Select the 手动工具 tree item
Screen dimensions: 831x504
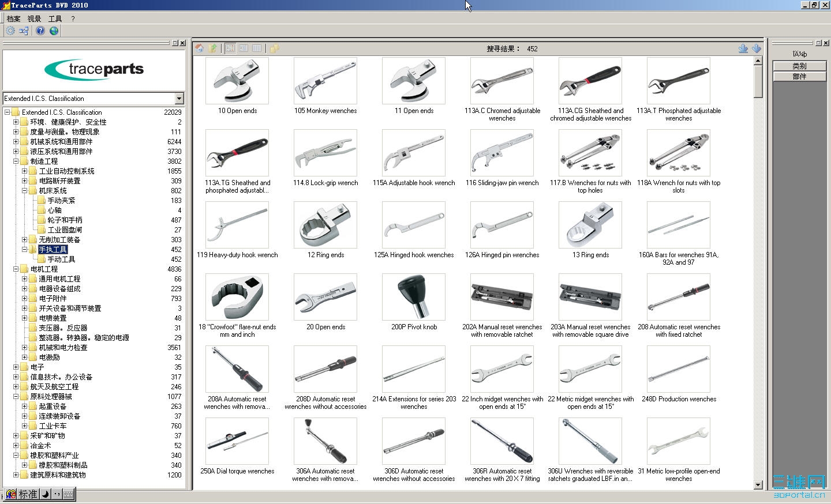61,259
